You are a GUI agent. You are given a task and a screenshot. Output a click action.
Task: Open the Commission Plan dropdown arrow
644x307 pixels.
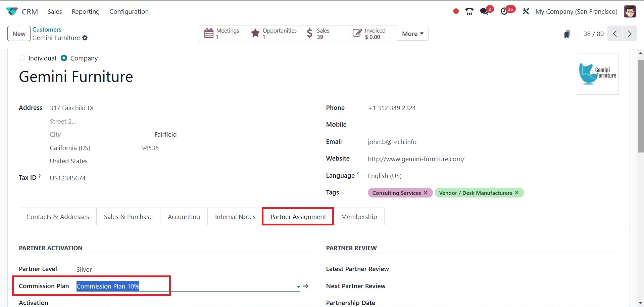pos(298,287)
